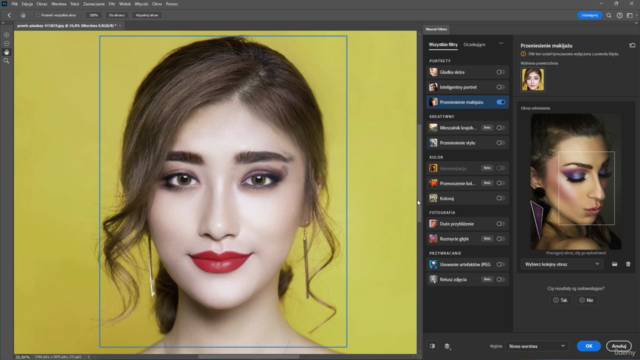Screen dimensions: 640x360
Task: Click the Nie feedback button
Action: (x=586, y=300)
